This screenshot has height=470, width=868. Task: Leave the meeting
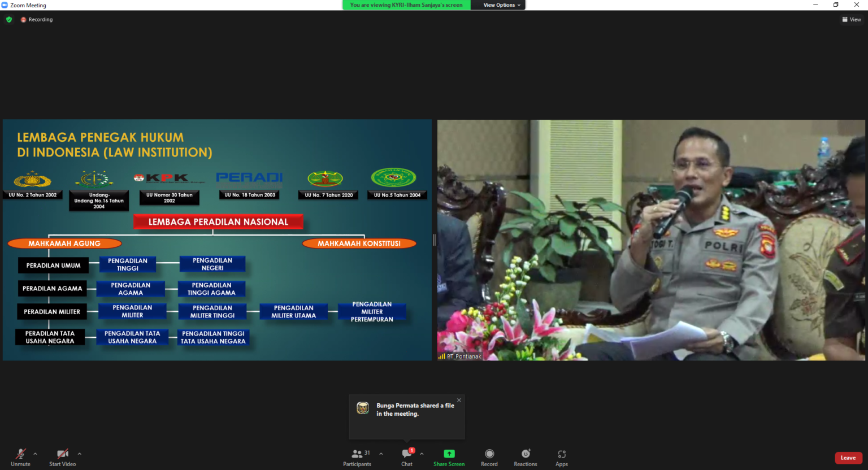(x=848, y=458)
